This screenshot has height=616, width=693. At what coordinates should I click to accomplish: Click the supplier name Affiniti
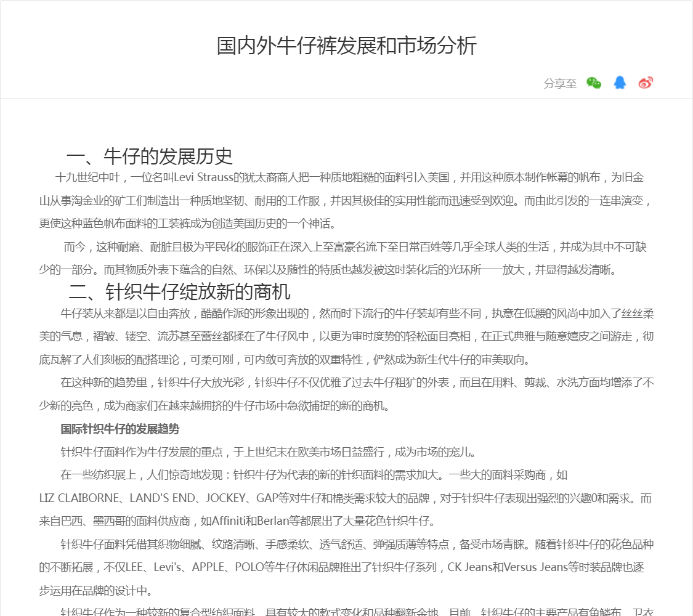pyautogui.click(x=229, y=521)
